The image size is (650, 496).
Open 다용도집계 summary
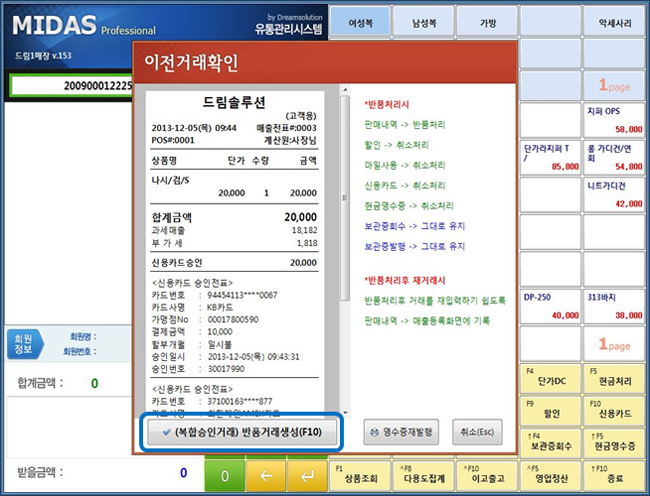(424, 476)
